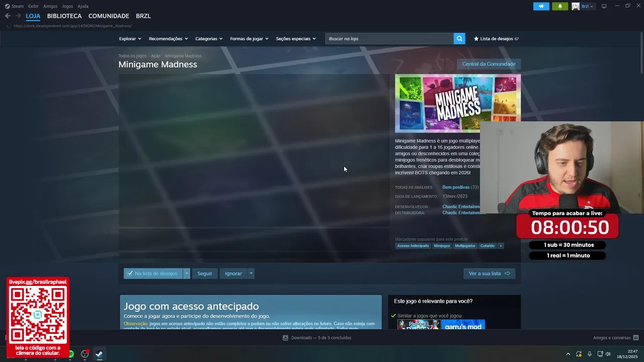Click the sync update tray icon
The width and height of the screenshot is (644, 362).
[579, 354]
